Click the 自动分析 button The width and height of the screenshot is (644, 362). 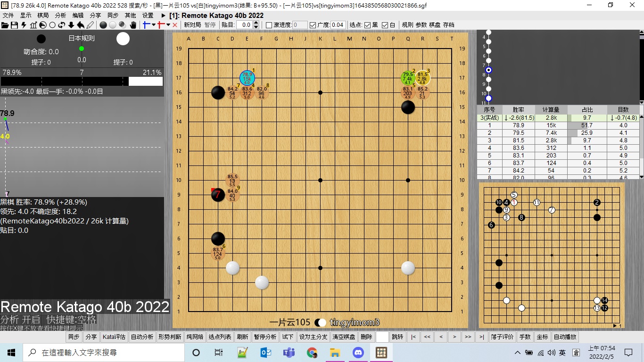pos(142,337)
